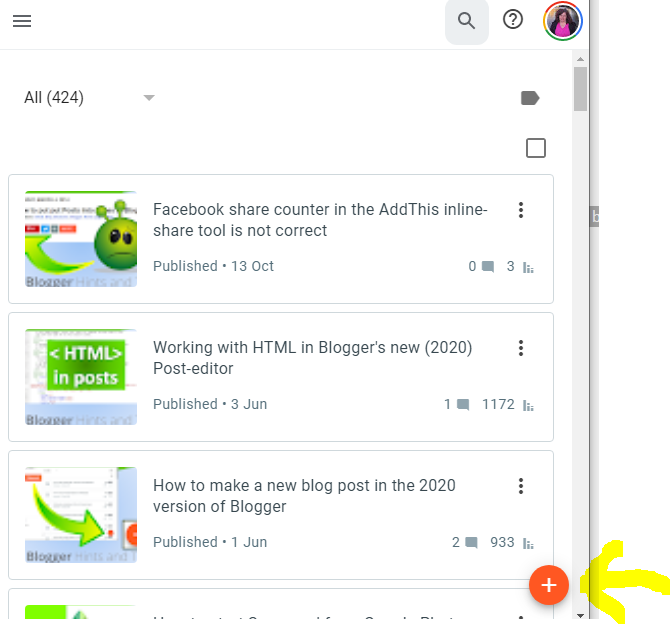Click the 'Published • 13 Oct' status text
Image resolution: width=670 pixels, height=624 pixels.
213,266
